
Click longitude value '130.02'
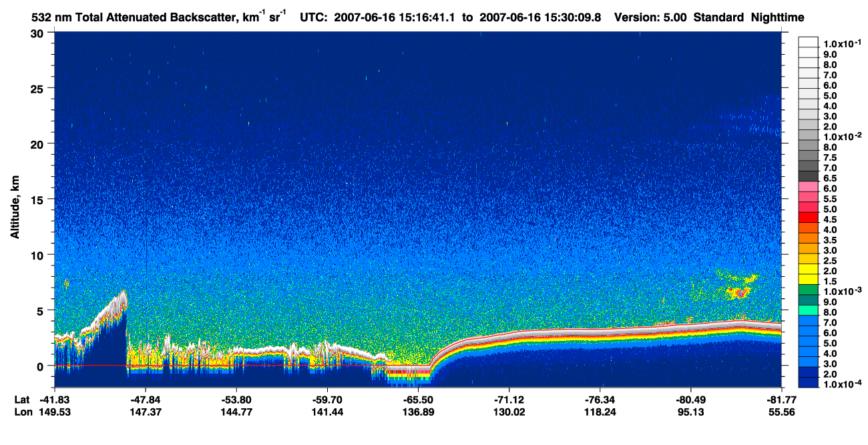509,412
